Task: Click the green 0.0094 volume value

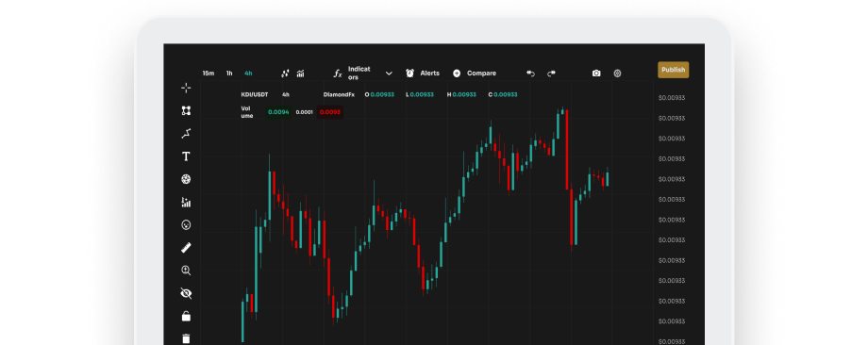Action: [x=278, y=112]
